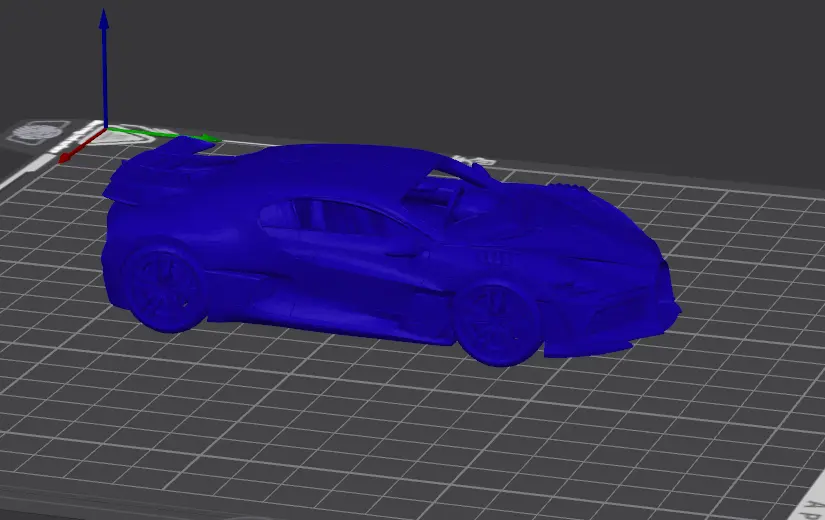This screenshot has width=825, height=520.
Task: Click the blue Z-axis arrow
Action: coord(105,68)
